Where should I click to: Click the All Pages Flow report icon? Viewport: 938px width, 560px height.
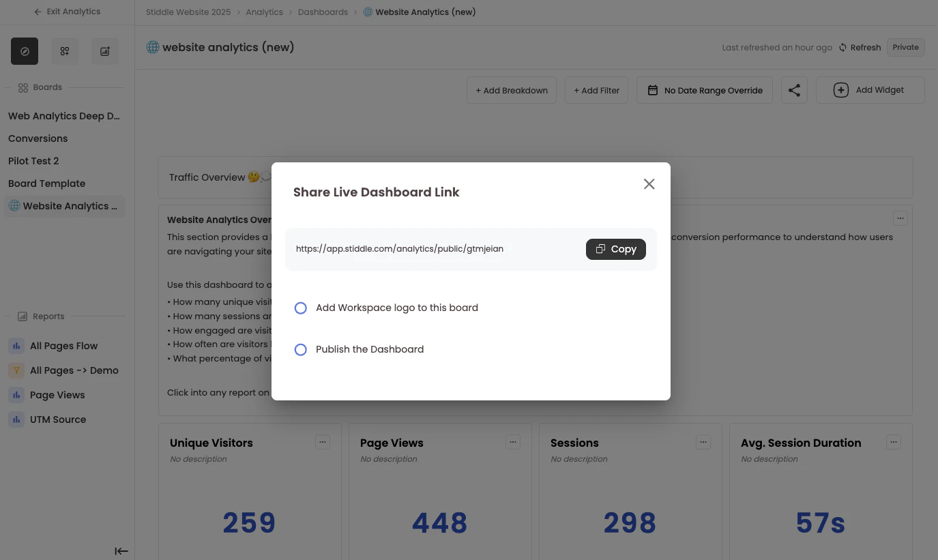[x=16, y=346]
